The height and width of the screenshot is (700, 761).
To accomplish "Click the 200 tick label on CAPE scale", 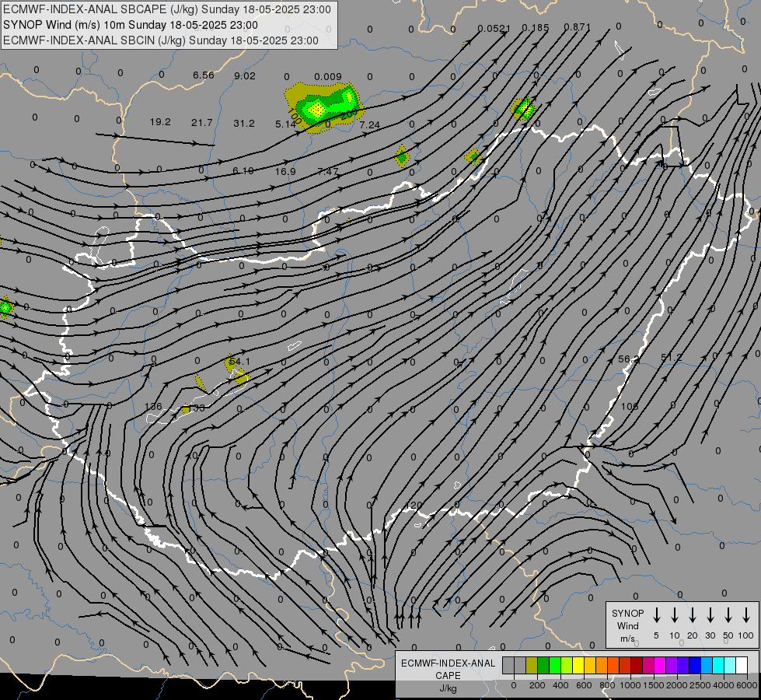I will [x=537, y=685].
